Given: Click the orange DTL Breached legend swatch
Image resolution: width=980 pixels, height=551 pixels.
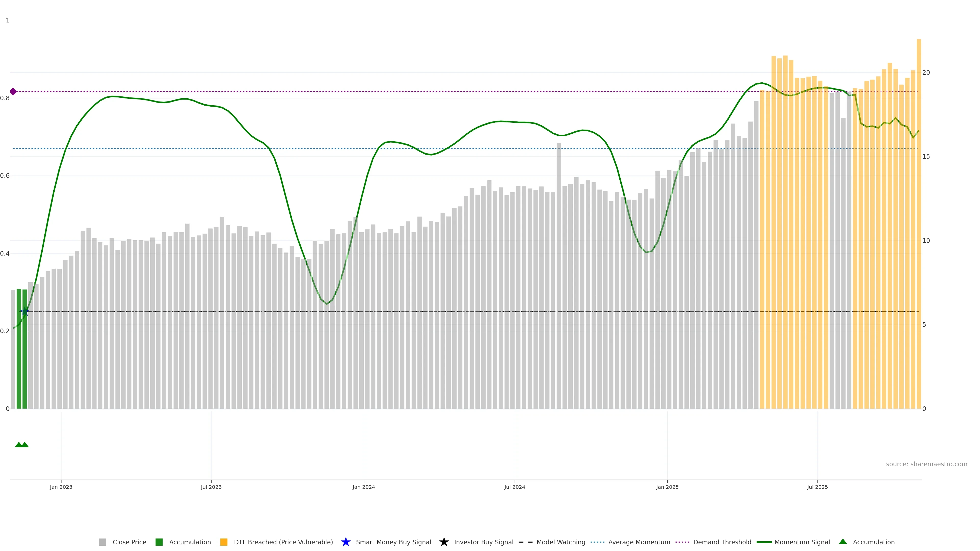Looking at the screenshot, I should pos(224,542).
